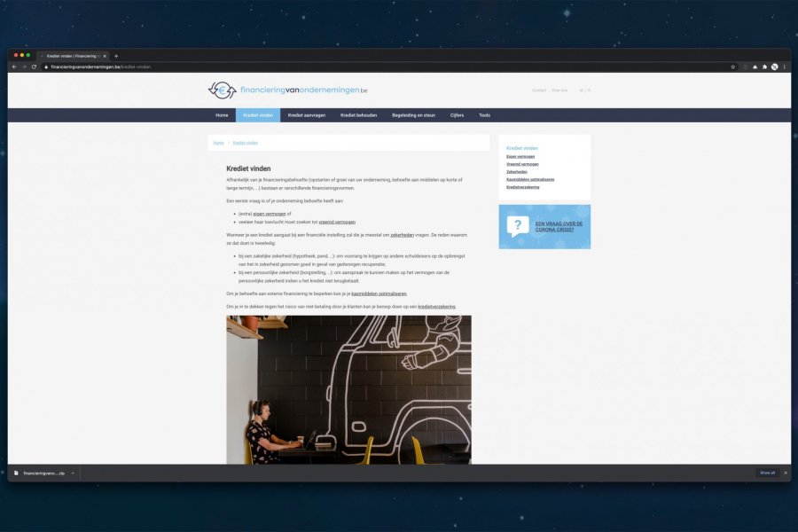Screen dimensions: 798x532
Task: Click the address bar URL field
Action: [355, 66]
